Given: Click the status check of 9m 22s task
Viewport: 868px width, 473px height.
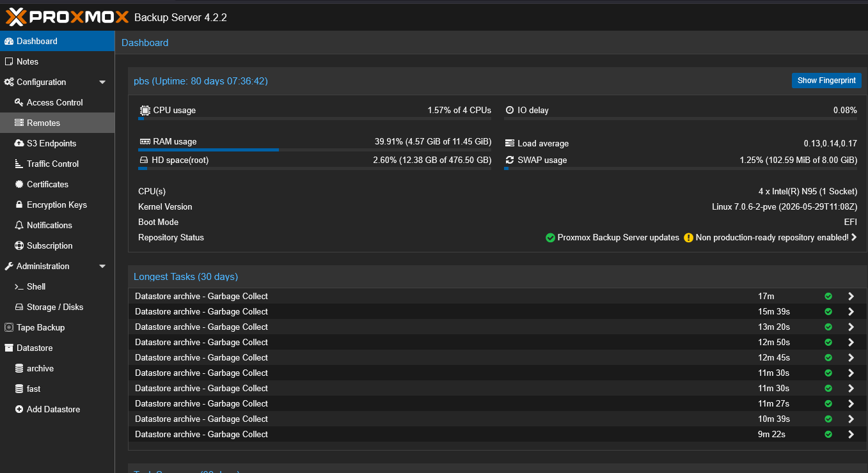Looking at the screenshot, I should click(x=828, y=434).
